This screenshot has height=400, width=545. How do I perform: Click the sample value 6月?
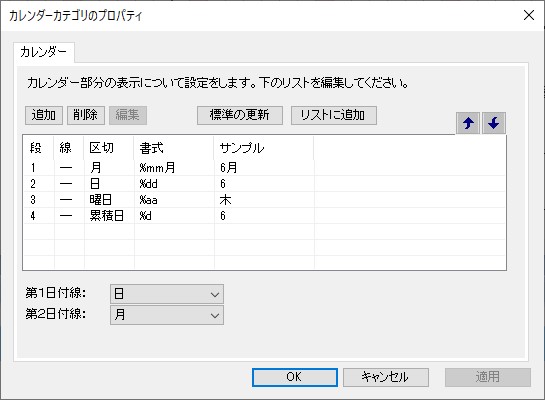(x=229, y=168)
